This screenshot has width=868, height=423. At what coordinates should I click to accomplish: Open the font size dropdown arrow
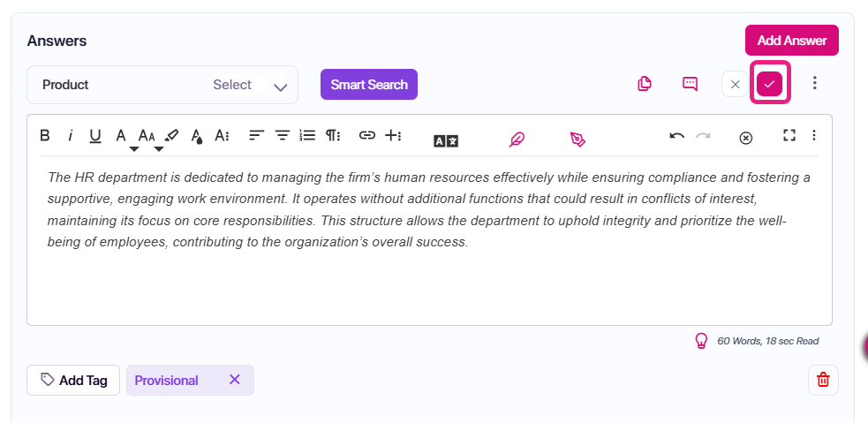tap(159, 149)
